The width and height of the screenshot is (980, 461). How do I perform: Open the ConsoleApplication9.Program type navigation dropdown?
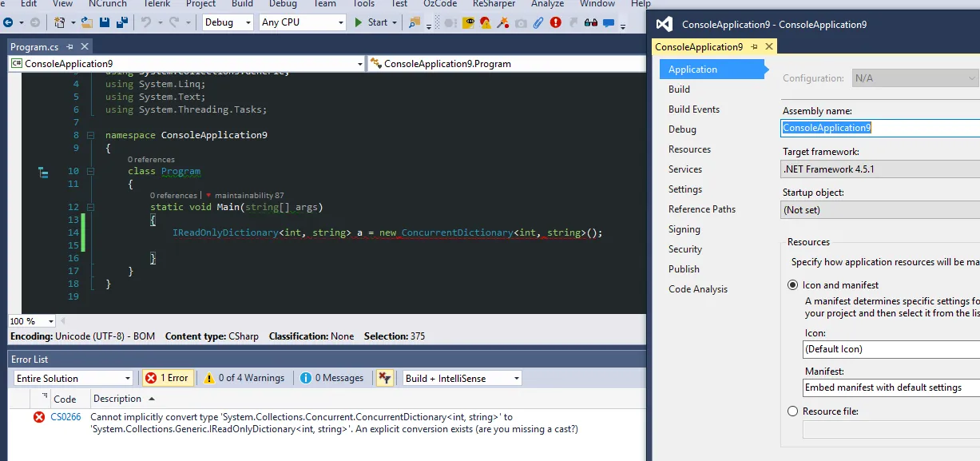506,64
